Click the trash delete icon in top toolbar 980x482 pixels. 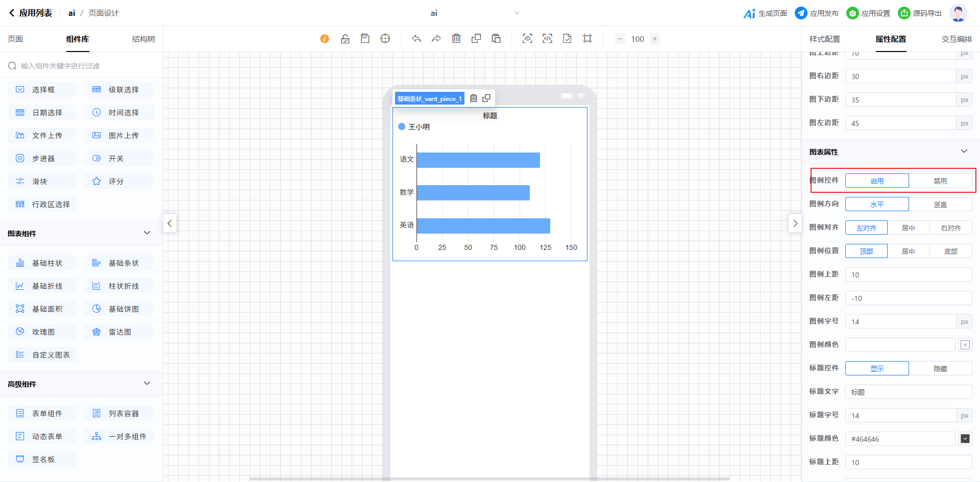pyautogui.click(x=456, y=39)
